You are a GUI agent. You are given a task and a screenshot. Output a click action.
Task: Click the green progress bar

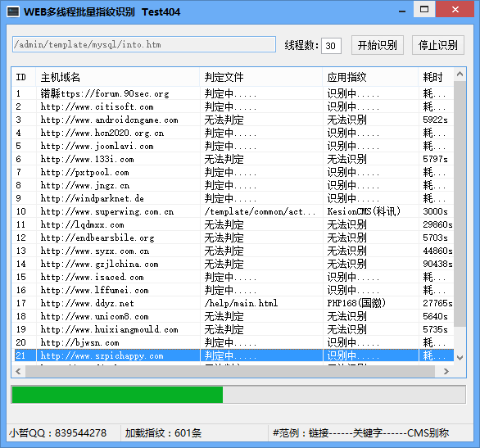point(117,395)
